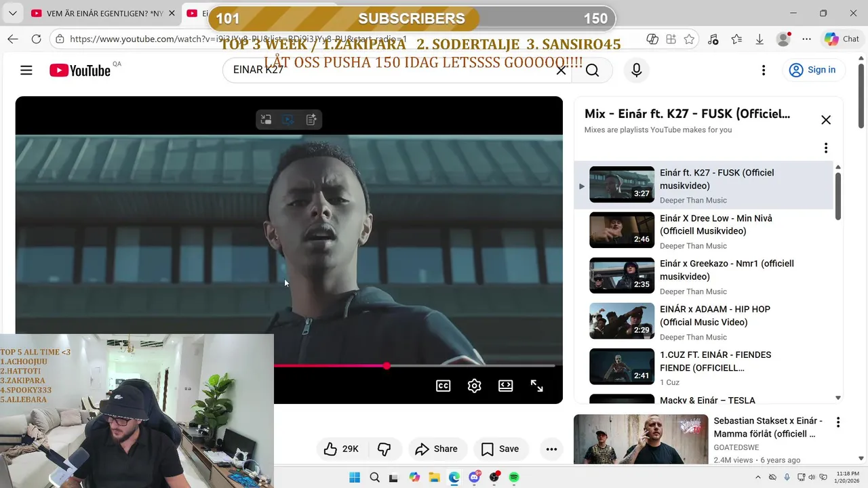Viewport: 868px width, 488px height.
Task: Open Task View on taskbar
Action: pos(393,477)
